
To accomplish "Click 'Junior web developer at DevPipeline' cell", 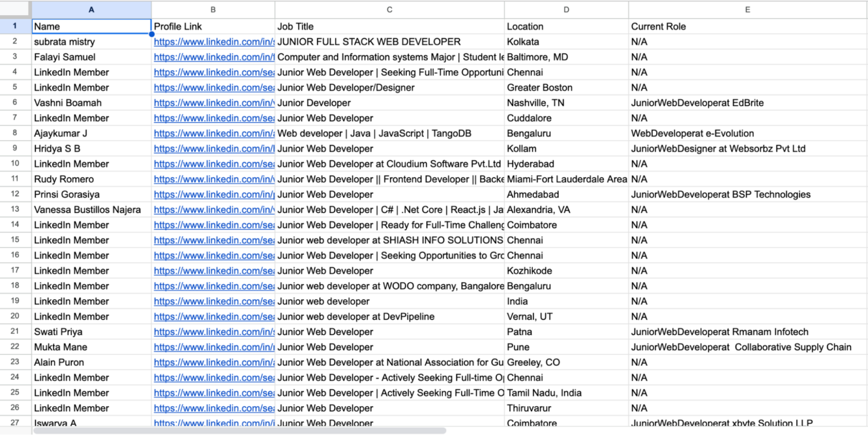I will (x=390, y=316).
